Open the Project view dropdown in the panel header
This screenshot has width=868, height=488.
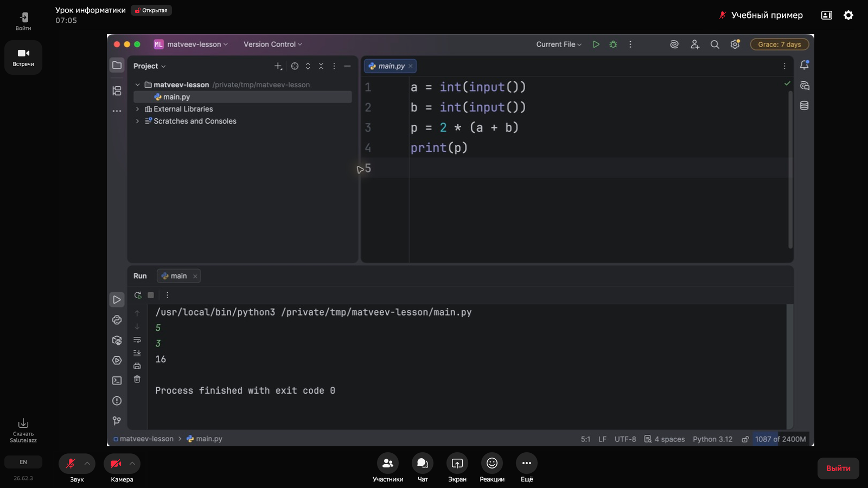[150, 66]
